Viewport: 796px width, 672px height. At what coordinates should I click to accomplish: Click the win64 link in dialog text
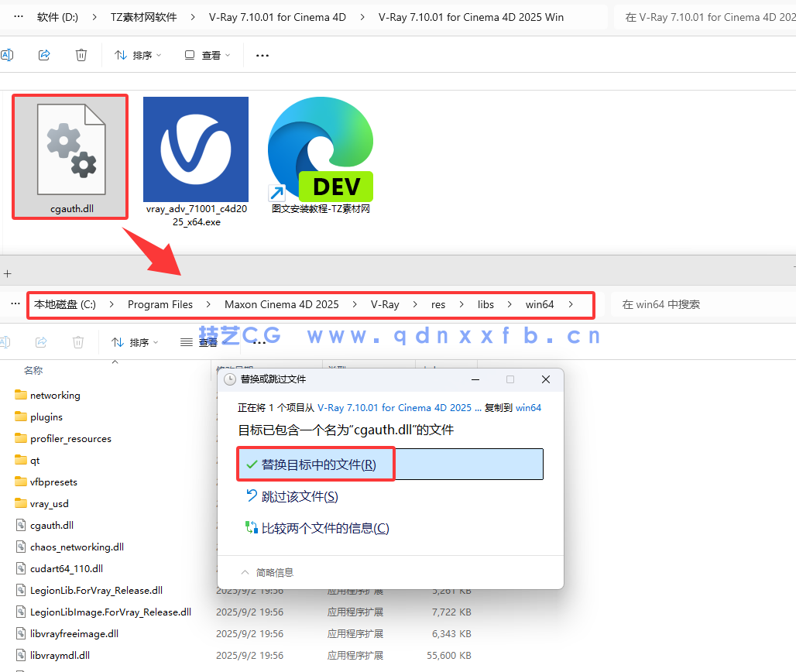pyautogui.click(x=528, y=407)
